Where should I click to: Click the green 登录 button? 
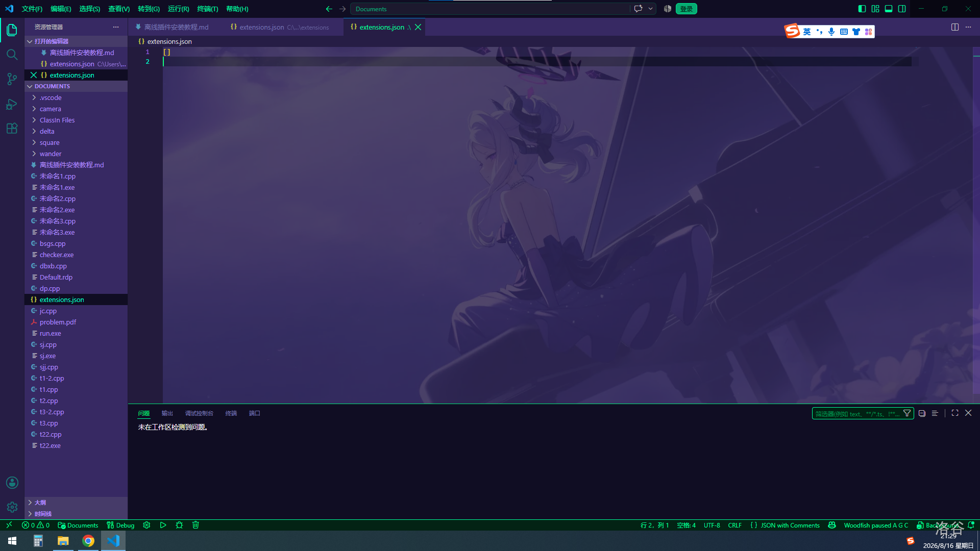[686, 9]
